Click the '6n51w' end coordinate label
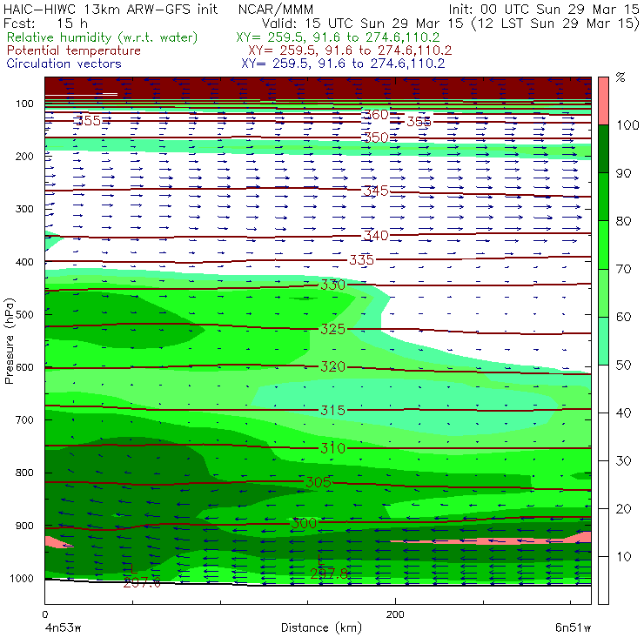Image resolution: width=644 pixels, height=644 pixels. click(573, 627)
